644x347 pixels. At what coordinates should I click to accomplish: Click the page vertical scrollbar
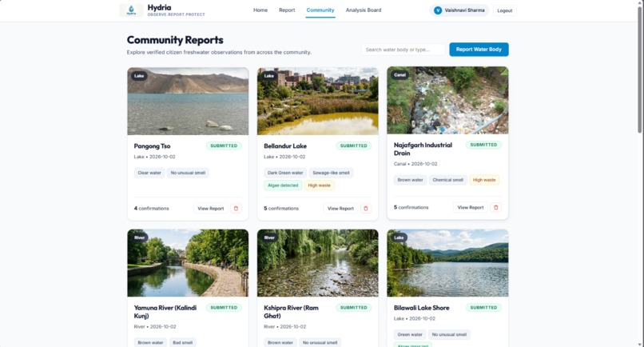point(639,70)
